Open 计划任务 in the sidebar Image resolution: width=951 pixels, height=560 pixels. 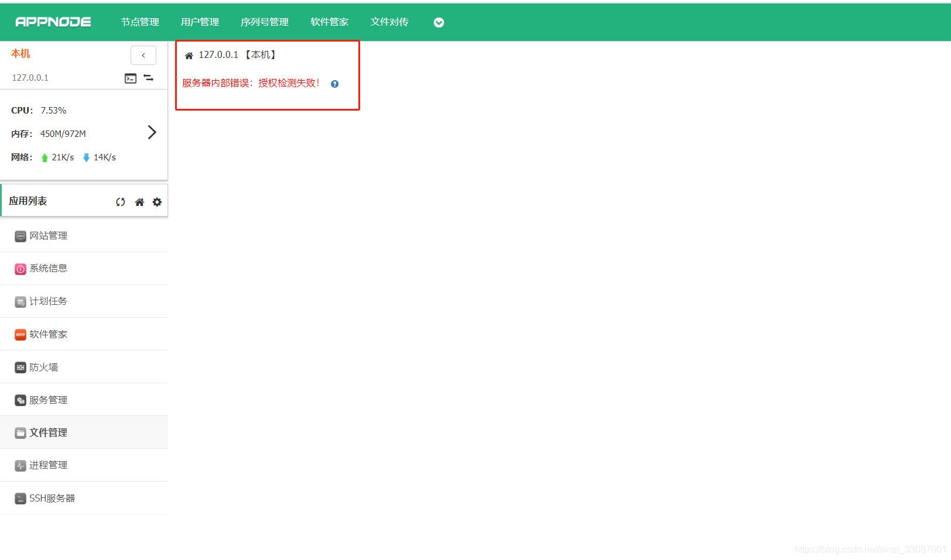pos(84,301)
